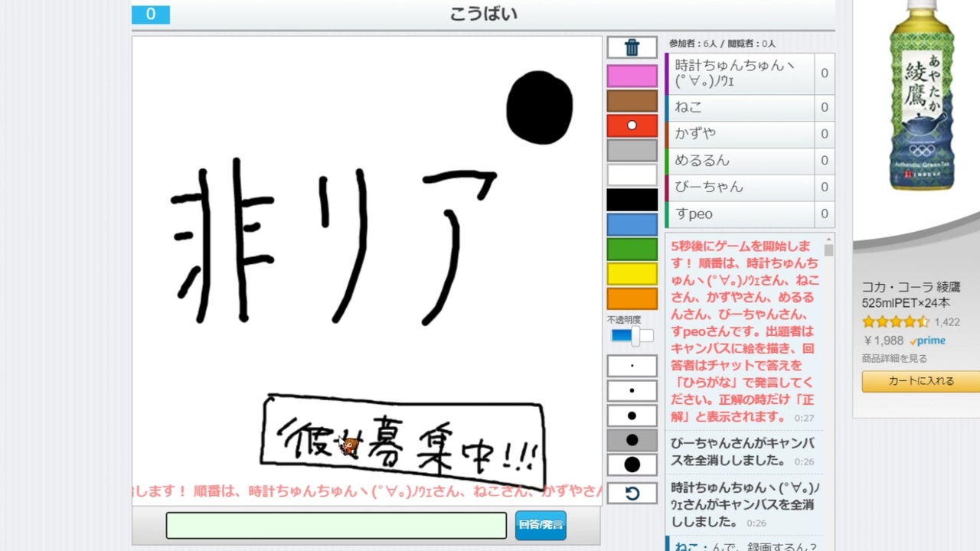
Task: Select the smallest pen size dot
Action: pos(632,365)
